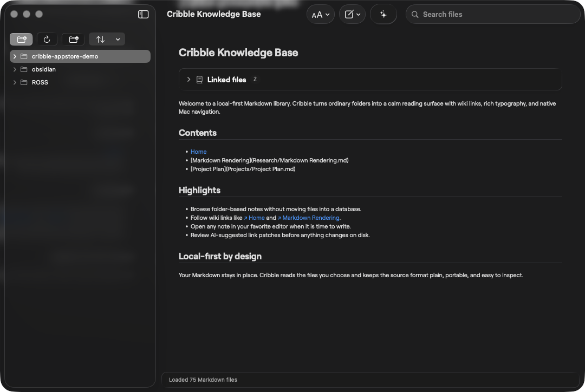Screen dimensions: 585x392
Task: Expand the Linked files section chevron
Action: point(189,80)
